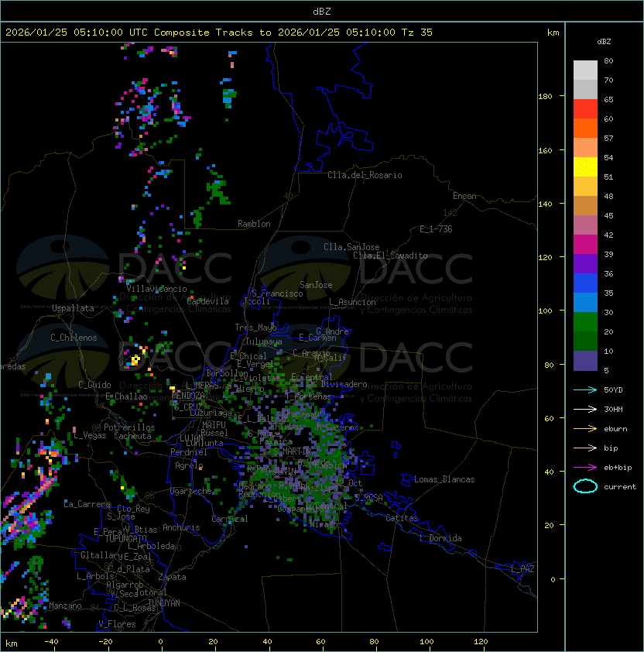Click the 'C_Guido' map label
The image size is (644, 652).
94,385
